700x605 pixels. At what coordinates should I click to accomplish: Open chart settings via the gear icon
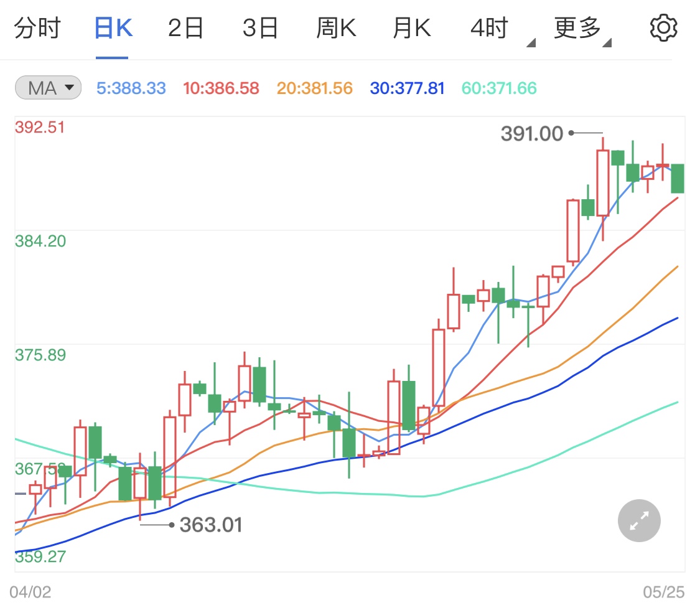[663, 27]
